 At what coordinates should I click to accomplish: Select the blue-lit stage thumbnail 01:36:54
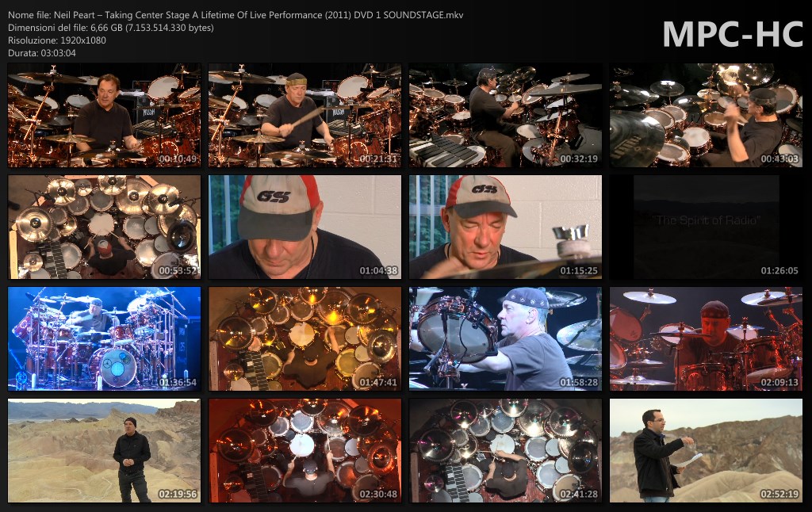click(x=104, y=339)
